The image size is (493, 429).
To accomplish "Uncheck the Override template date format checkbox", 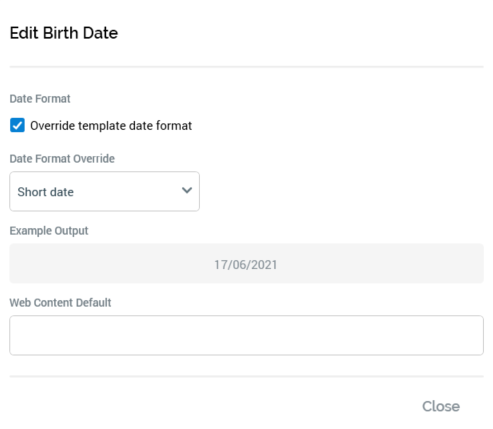I will 17,125.
